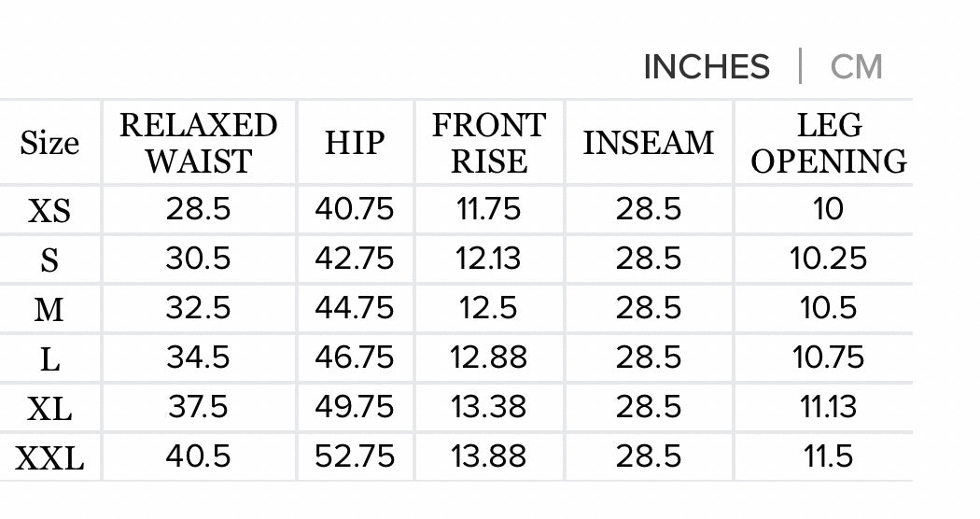The image size is (980, 519).
Task: Select the S size row label
Action: pos(49,259)
